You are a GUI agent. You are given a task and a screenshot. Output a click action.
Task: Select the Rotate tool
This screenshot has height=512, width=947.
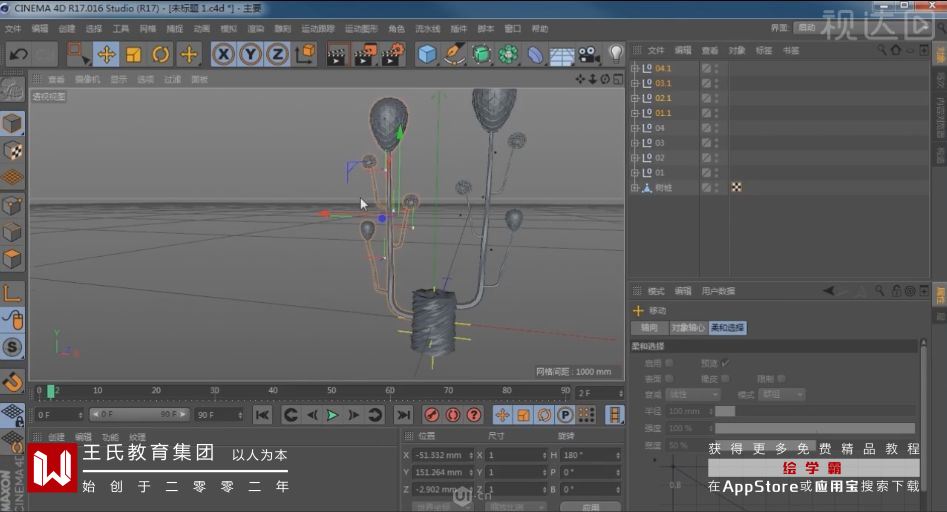tap(160, 54)
